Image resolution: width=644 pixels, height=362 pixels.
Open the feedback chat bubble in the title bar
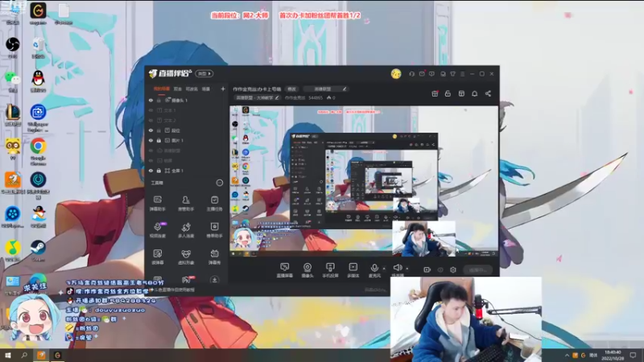pos(431,74)
